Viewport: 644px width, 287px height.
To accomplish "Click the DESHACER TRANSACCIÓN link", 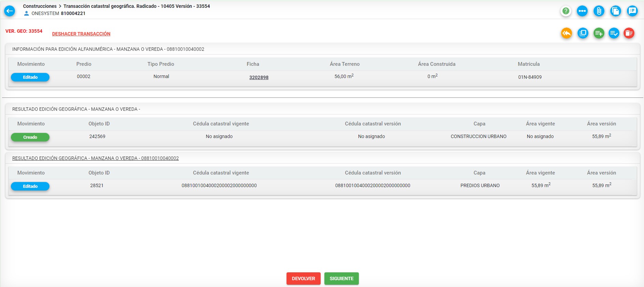I will click(81, 34).
